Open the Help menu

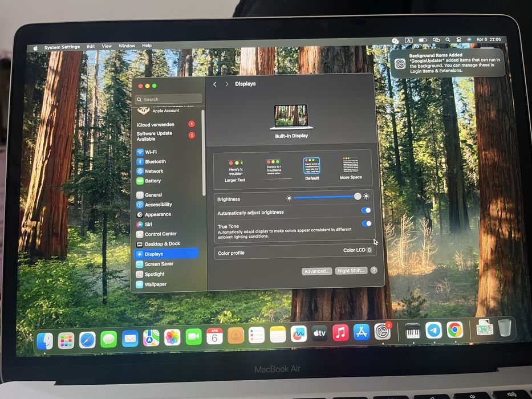(147, 46)
